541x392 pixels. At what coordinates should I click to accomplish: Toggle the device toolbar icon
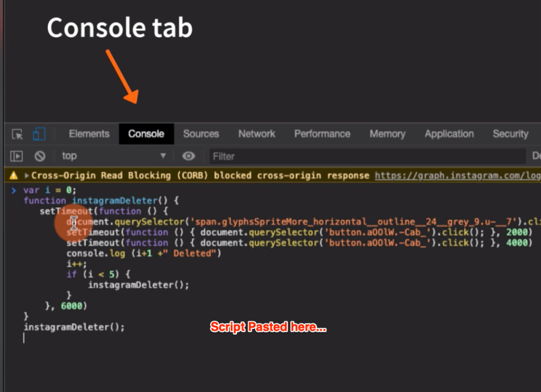[x=39, y=134]
